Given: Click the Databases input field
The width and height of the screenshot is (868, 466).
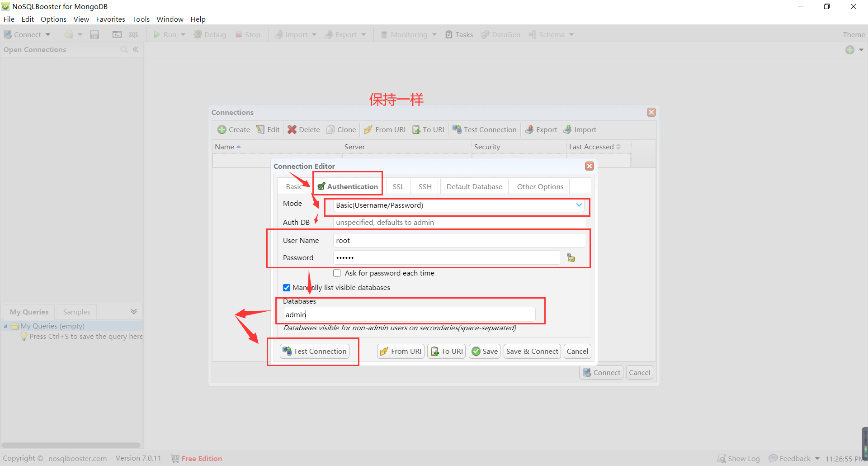Looking at the screenshot, I should pyautogui.click(x=409, y=314).
